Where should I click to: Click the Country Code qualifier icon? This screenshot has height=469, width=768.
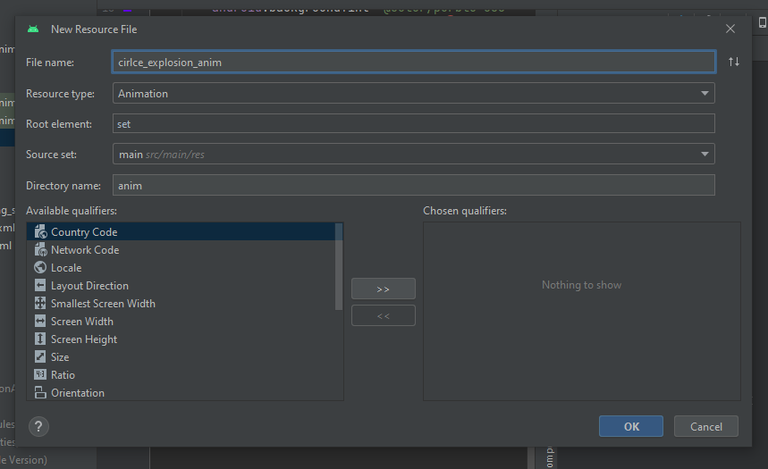pyautogui.click(x=40, y=232)
